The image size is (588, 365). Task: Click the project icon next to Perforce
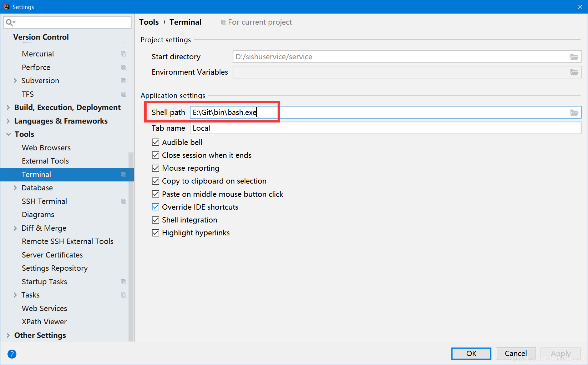[123, 67]
